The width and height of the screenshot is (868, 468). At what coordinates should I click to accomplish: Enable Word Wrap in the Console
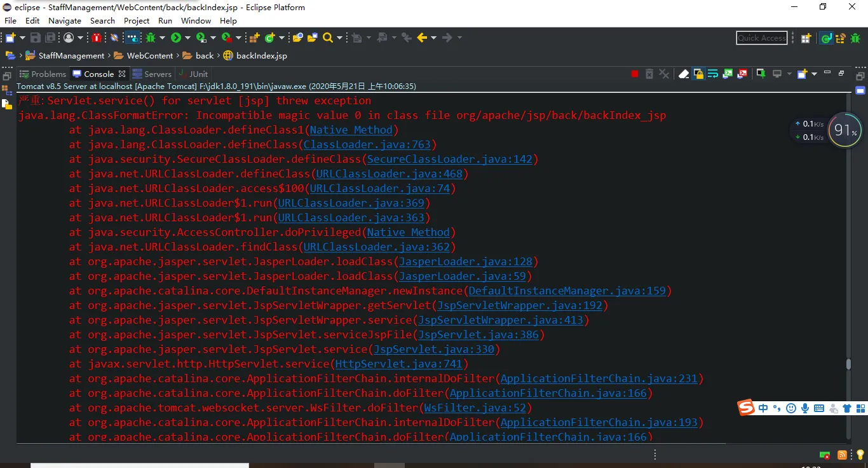coord(712,74)
